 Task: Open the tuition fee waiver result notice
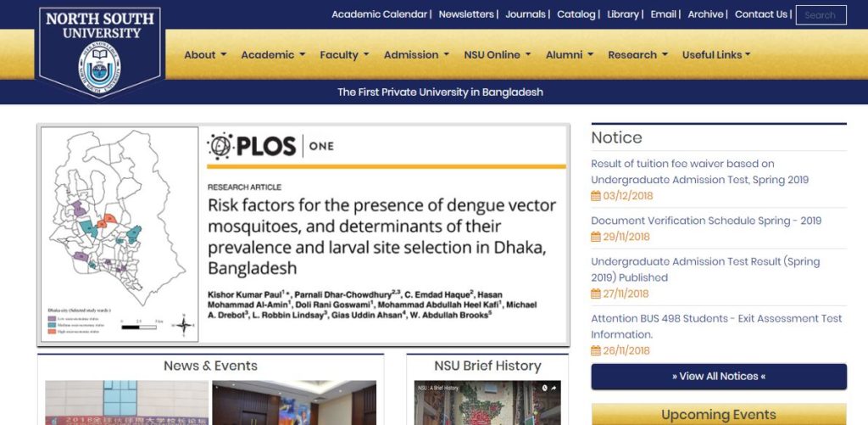click(x=699, y=171)
